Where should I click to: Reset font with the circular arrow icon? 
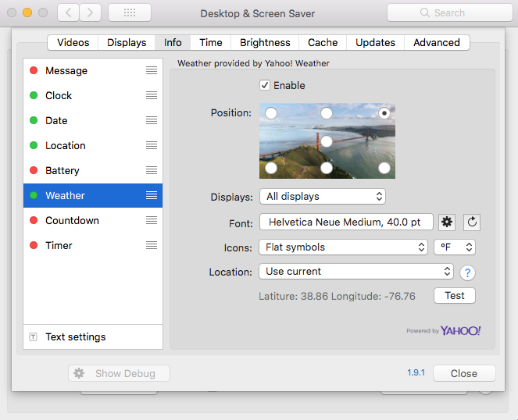472,222
